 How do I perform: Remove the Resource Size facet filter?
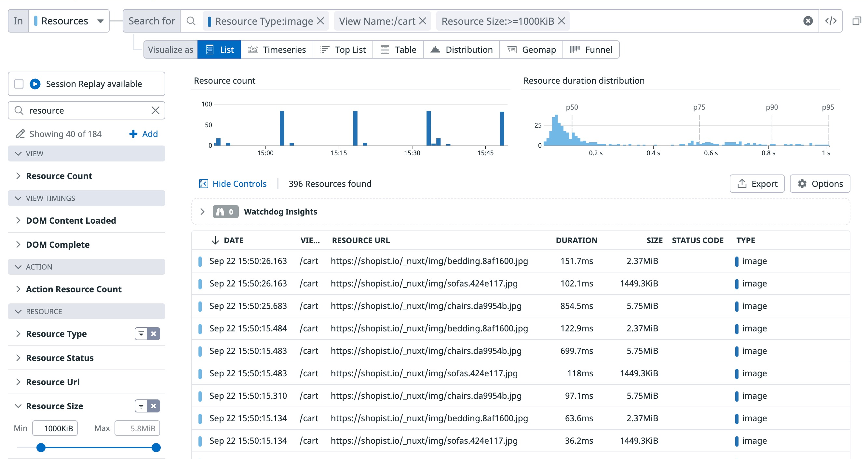[x=154, y=406]
